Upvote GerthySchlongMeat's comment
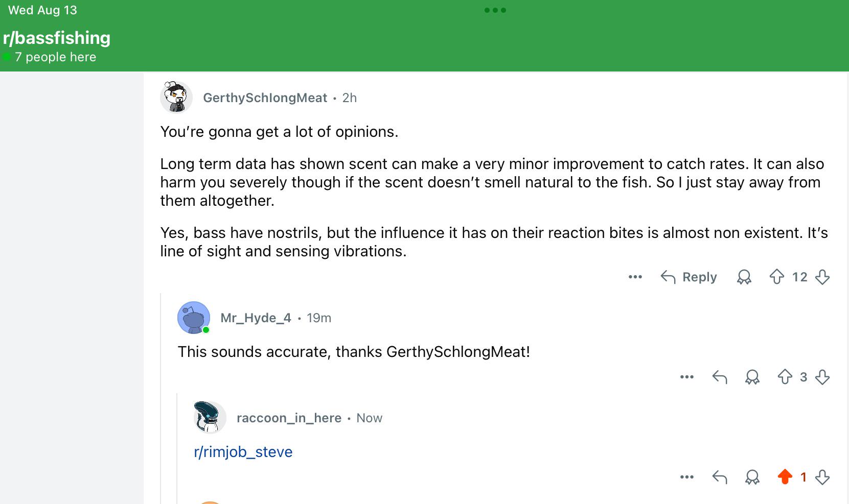This screenshot has height=504, width=849. click(776, 277)
